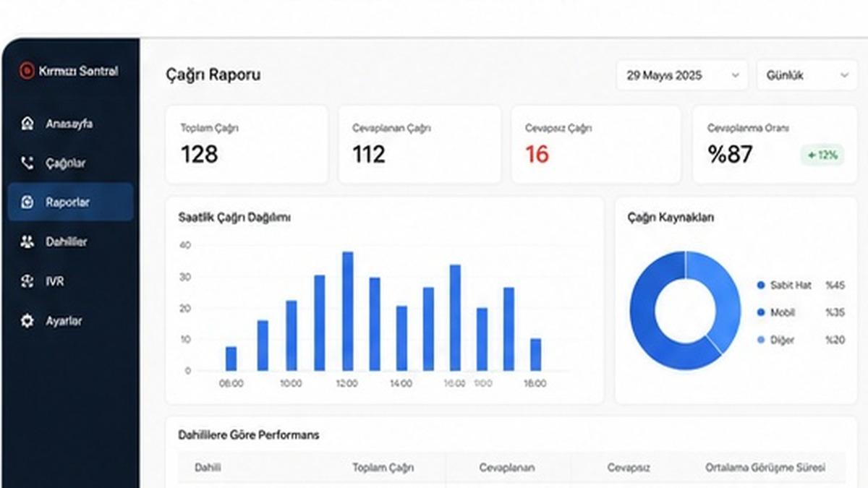868x488 pixels.
Task: Click the first bar at 08:00
Action: pyautogui.click(x=231, y=359)
